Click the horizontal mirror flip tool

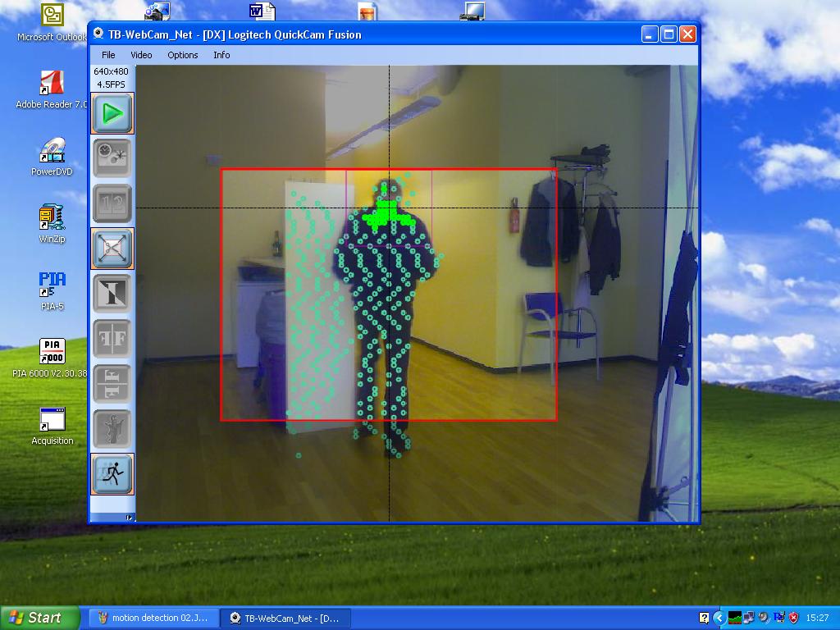point(112,338)
